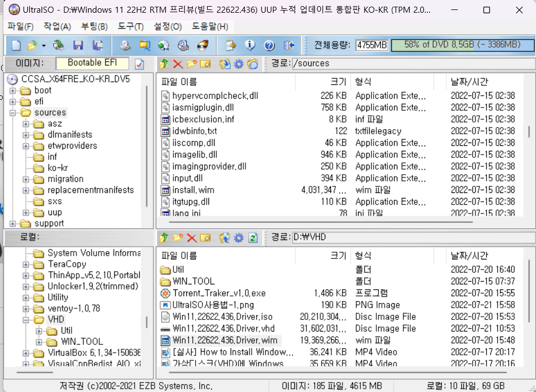Click the Help question mark icon
This screenshot has width=536, height=392.
coord(269,45)
